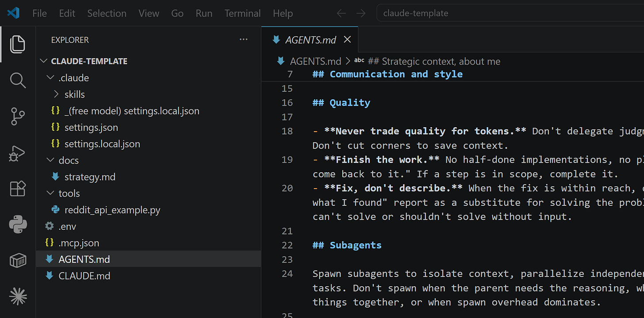This screenshot has width=644, height=318.
Task: Go forward with the right arrow
Action: click(361, 13)
